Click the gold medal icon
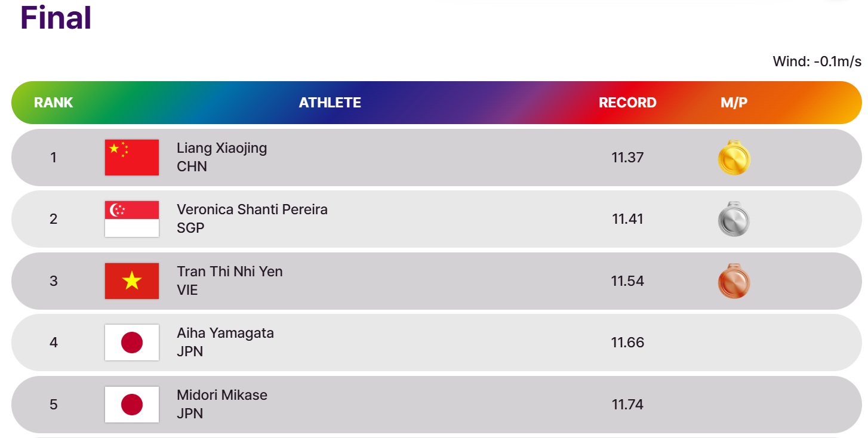Image resolution: width=868 pixels, height=438 pixels. click(x=734, y=158)
